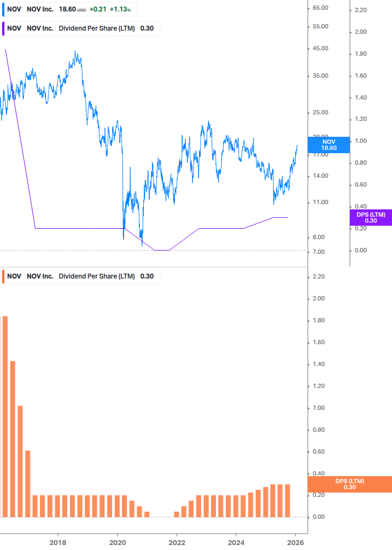The height and width of the screenshot is (550, 392).
Task: Click the NOV Inc. 18.60 price legend
Action: tap(69, 9)
